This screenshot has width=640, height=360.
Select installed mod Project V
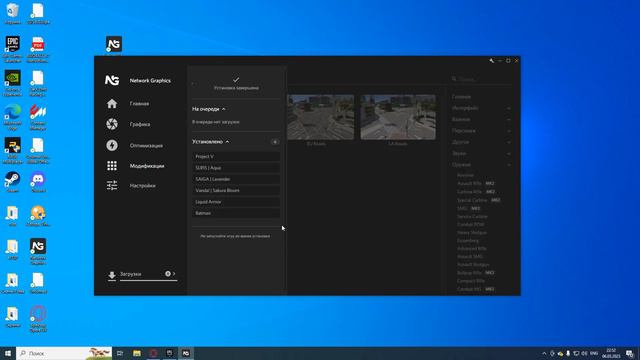point(236,156)
